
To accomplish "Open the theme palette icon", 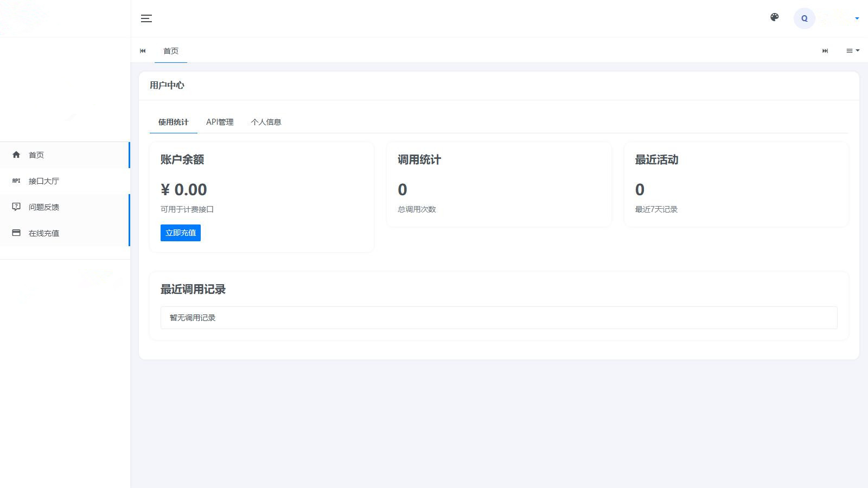I will (x=775, y=17).
